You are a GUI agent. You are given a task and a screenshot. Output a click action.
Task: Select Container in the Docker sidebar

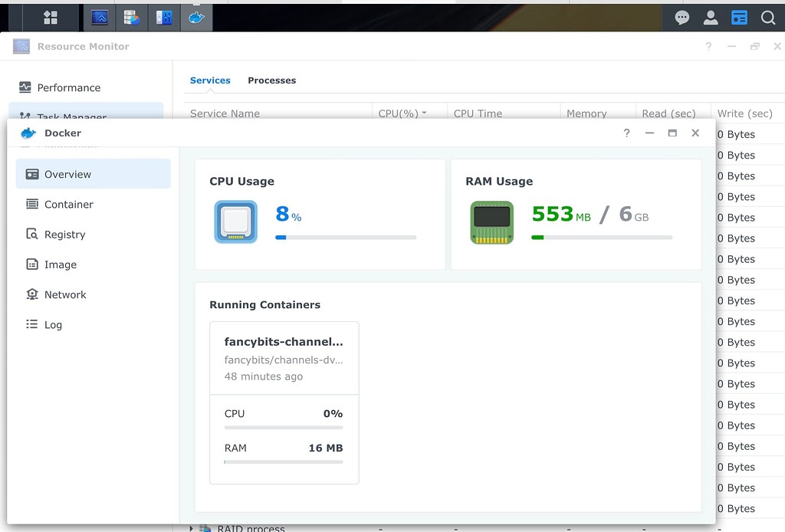67,204
